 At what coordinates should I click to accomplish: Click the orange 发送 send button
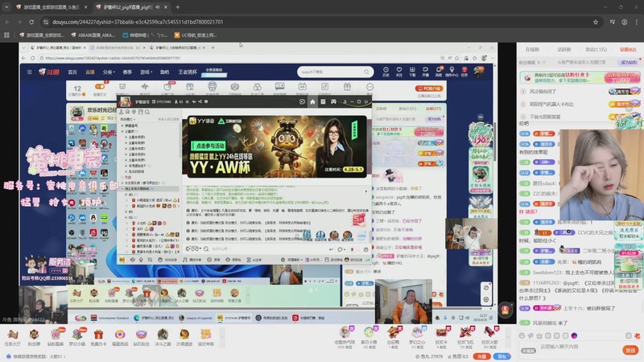630,350
